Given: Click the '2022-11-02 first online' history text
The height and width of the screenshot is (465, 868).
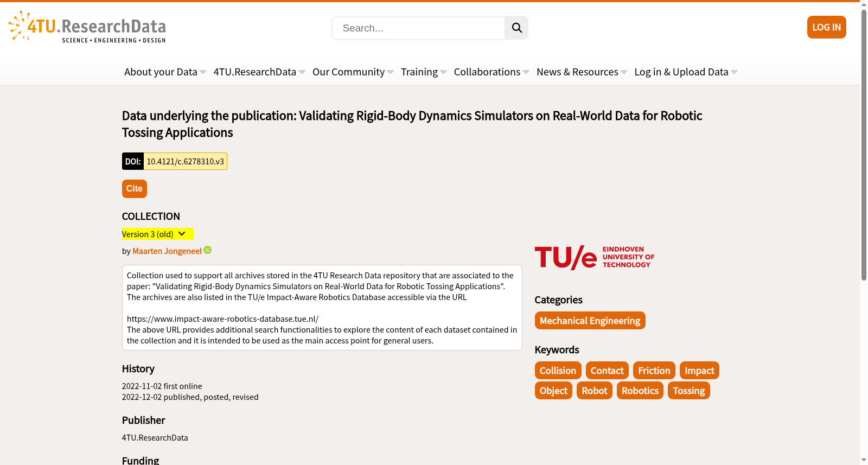Looking at the screenshot, I should pos(162,386).
